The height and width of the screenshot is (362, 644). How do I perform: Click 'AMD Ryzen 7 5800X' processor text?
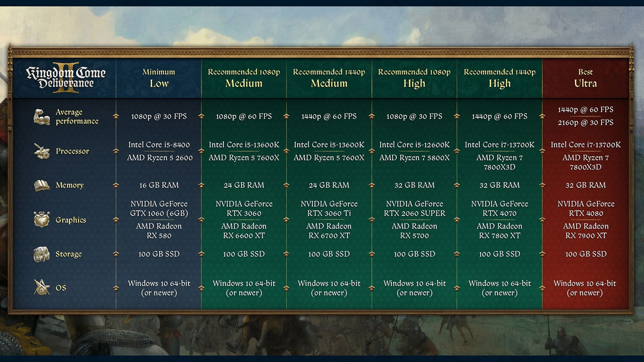click(414, 158)
